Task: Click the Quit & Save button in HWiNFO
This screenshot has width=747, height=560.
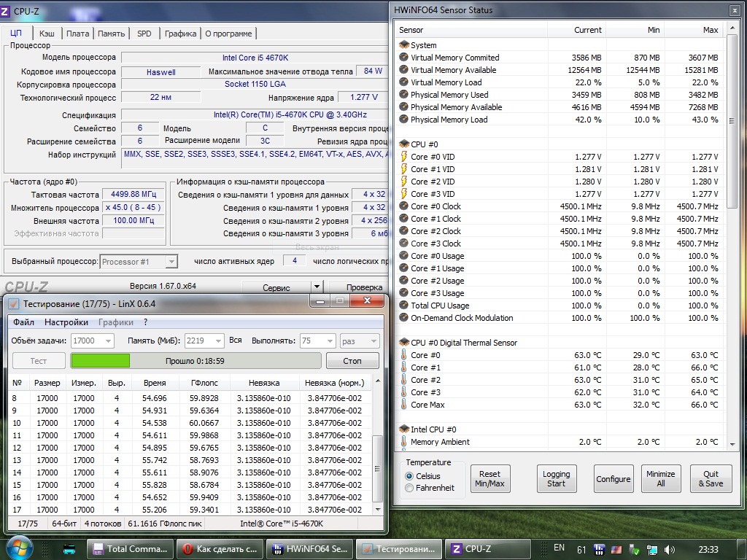Action: (711, 478)
